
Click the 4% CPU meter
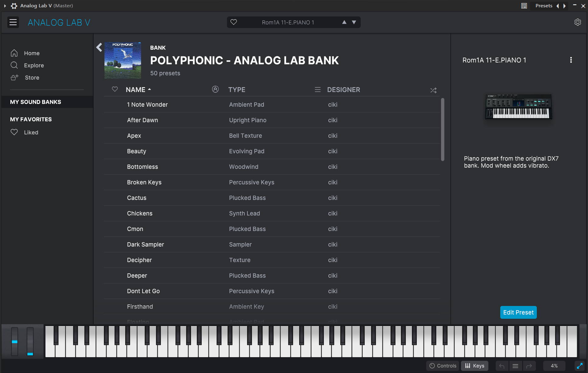tap(554, 366)
